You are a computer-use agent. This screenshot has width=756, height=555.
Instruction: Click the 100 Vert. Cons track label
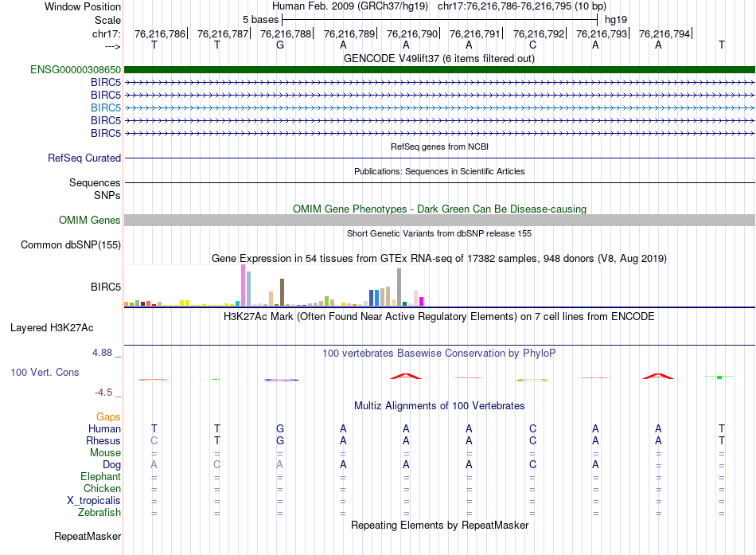(45, 372)
